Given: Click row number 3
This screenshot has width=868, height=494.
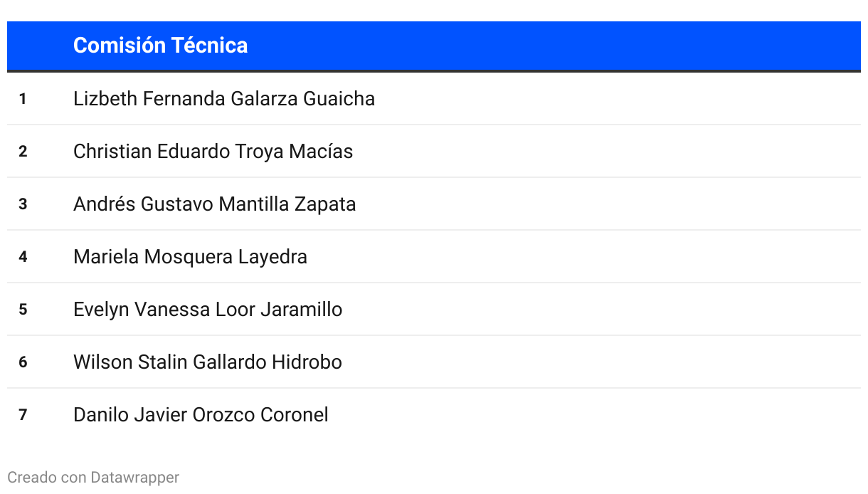Looking at the screenshot, I should pos(23,204).
